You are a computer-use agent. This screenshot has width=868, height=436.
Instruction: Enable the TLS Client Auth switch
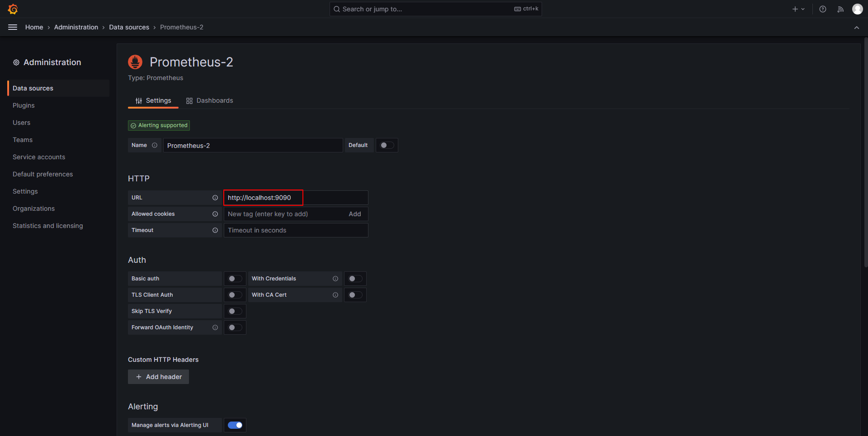(235, 295)
